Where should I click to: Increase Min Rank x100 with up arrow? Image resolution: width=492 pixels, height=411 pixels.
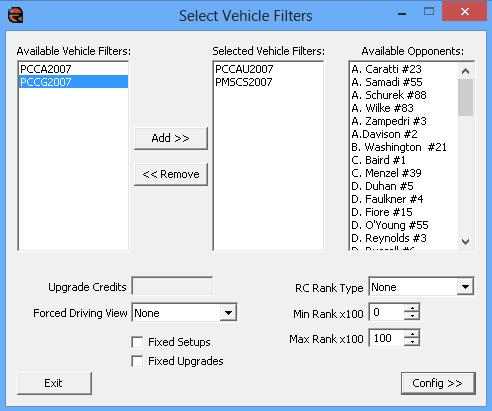tap(412, 308)
